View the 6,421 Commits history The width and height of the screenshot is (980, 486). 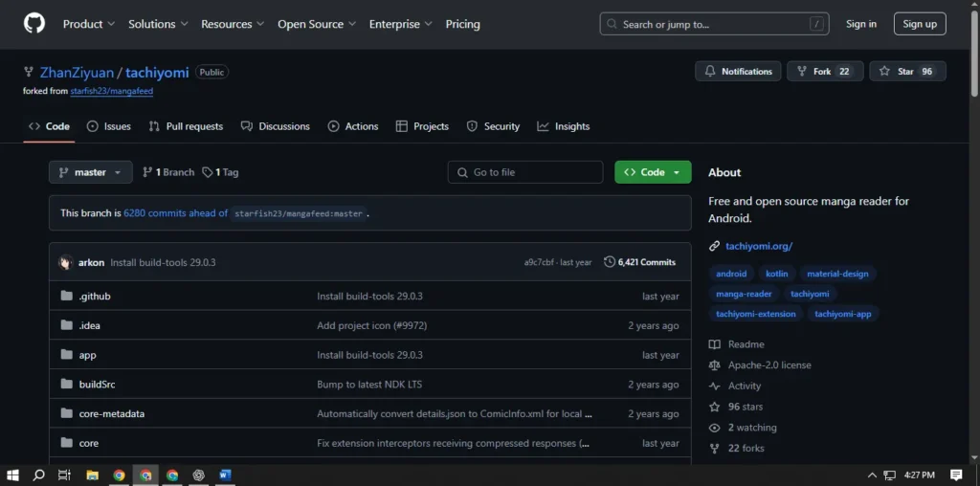pos(639,262)
